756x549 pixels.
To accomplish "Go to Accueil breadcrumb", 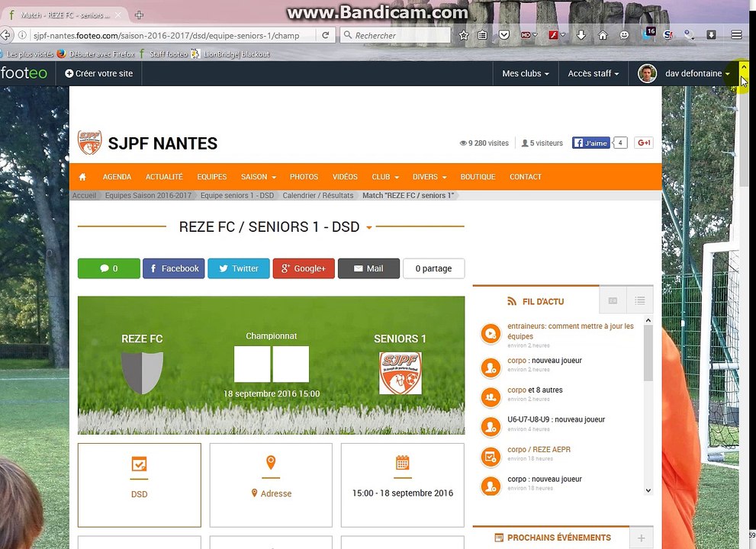I will (84, 196).
